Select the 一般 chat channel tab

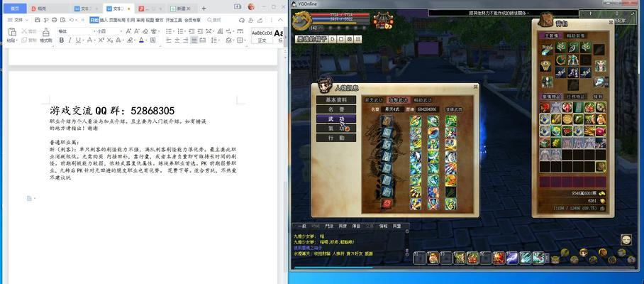pos(302,226)
